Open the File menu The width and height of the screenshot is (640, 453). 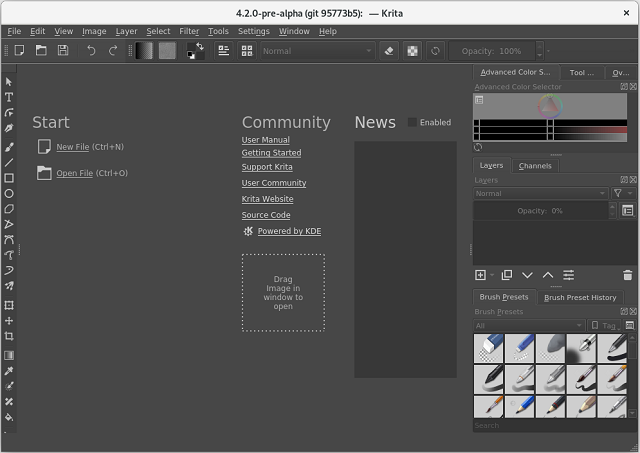coord(14,31)
